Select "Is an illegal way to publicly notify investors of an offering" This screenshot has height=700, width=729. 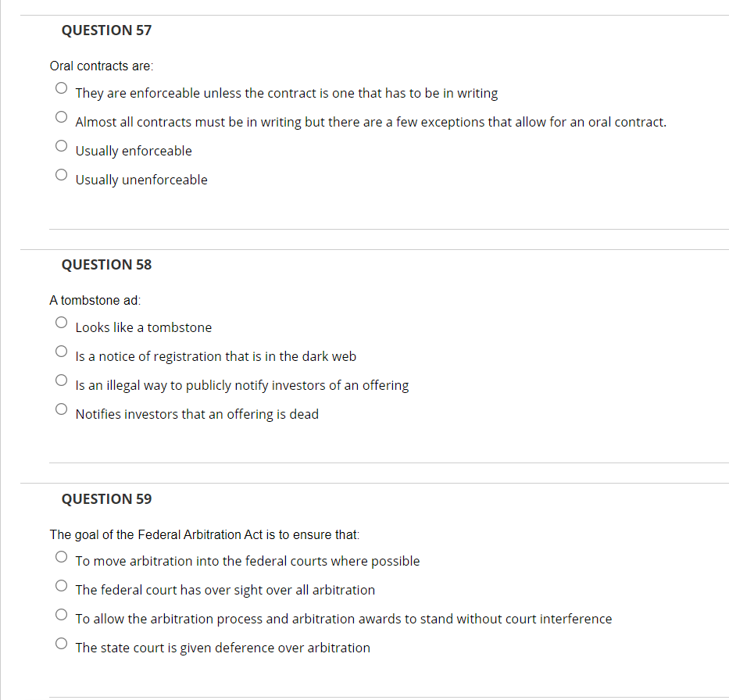(x=61, y=380)
